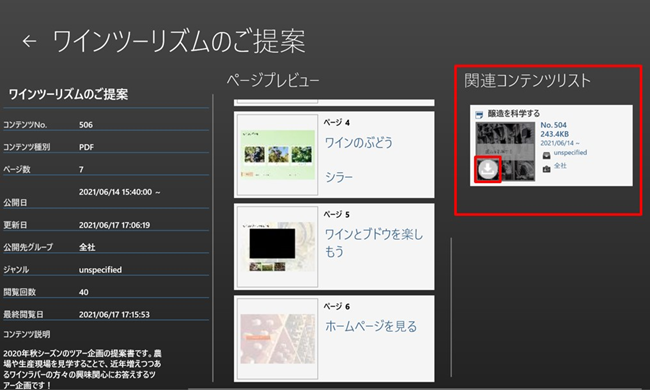The image size is (650, 390).
Task: Click the ワインのぶどう link on page 4
Action: [x=359, y=143]
